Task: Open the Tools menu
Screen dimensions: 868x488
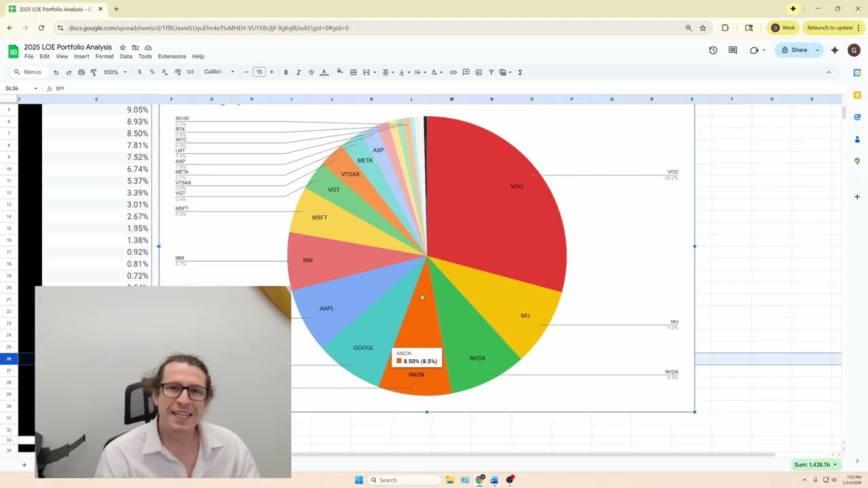Action: [x=145, y=56]
